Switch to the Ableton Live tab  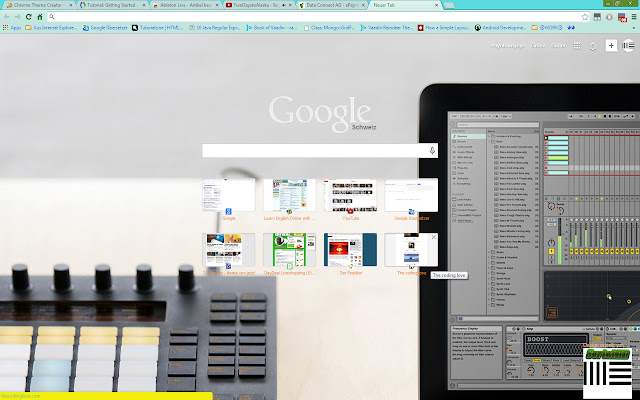tap(184, 5)
